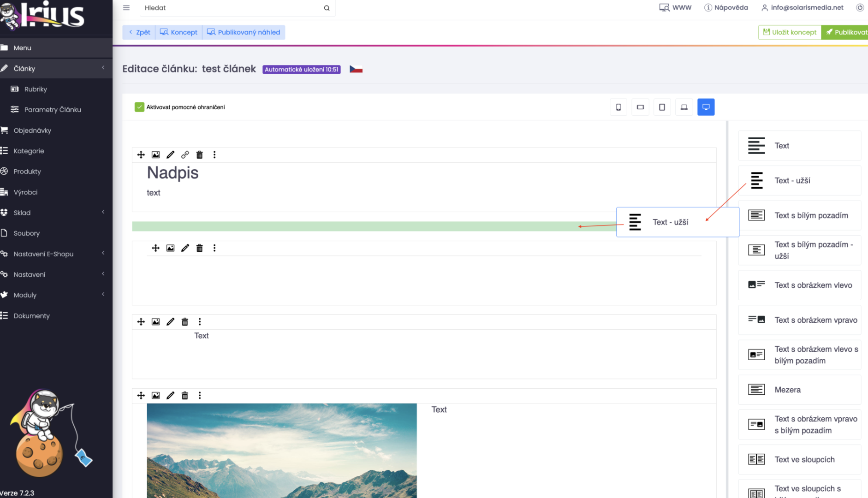Select the Text block template
This screenshot has width=868, height=498.
point(800,146)
